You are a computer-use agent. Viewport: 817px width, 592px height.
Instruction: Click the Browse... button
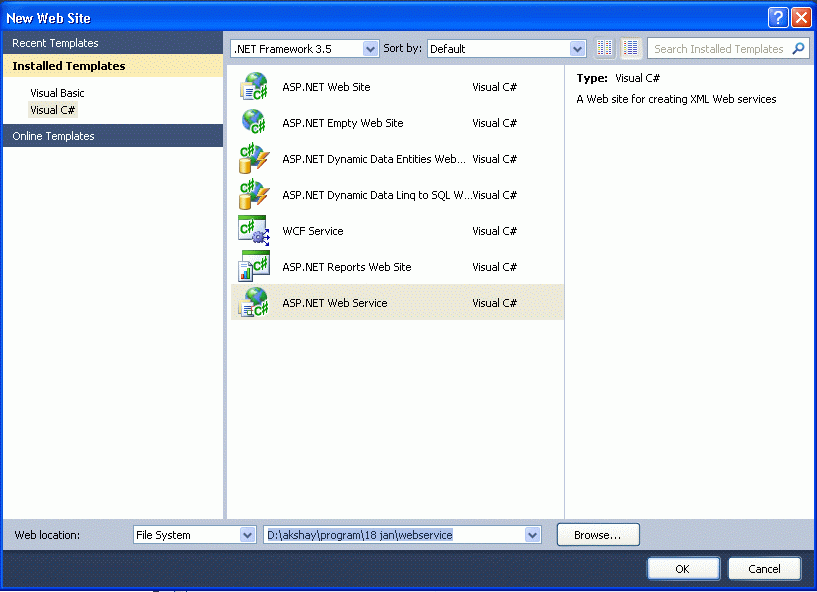pos(598,535)
